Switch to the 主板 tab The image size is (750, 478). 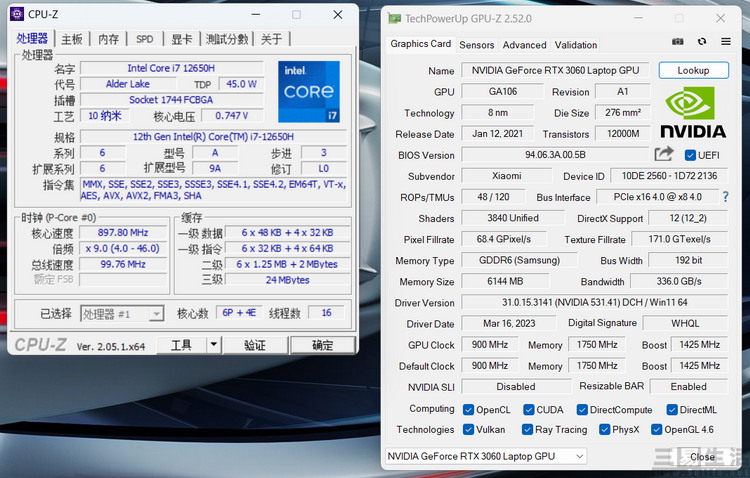tap(72, 39)
